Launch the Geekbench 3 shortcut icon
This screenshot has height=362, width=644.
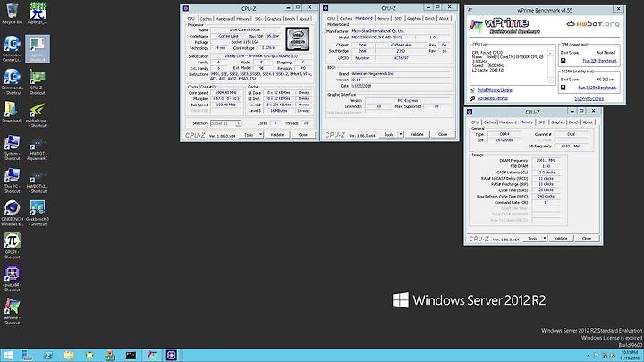(x=38, y=213)
